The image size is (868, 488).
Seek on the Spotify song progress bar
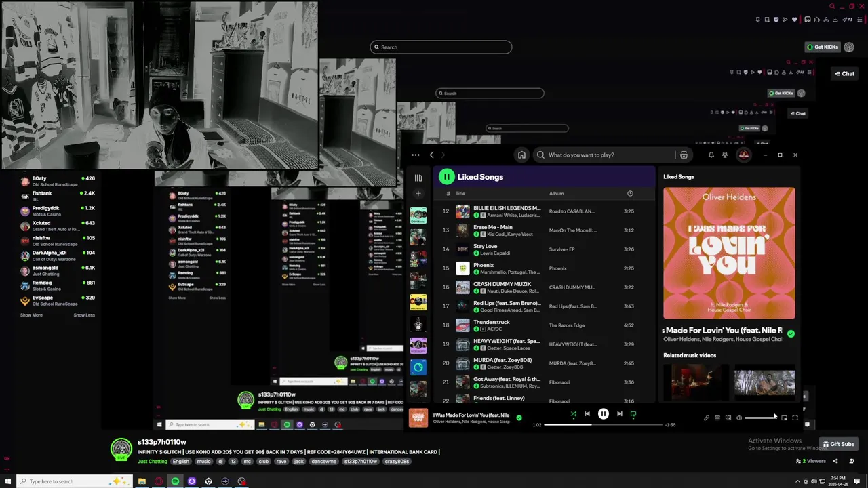coord(603,425)
